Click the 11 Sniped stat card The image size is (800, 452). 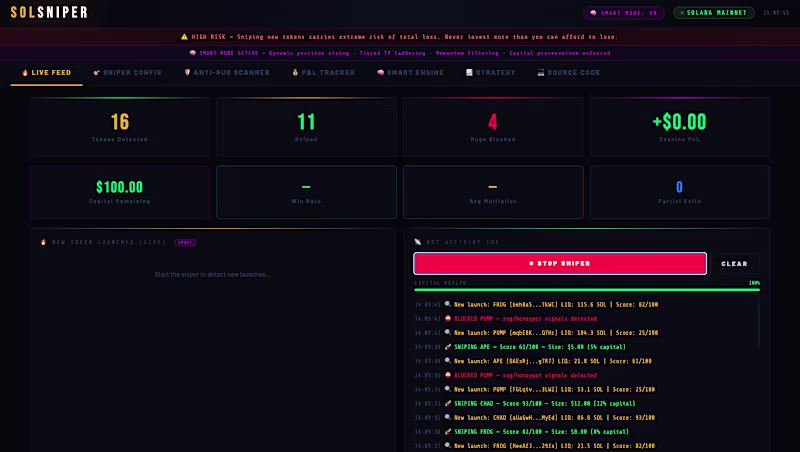[306, 127]
